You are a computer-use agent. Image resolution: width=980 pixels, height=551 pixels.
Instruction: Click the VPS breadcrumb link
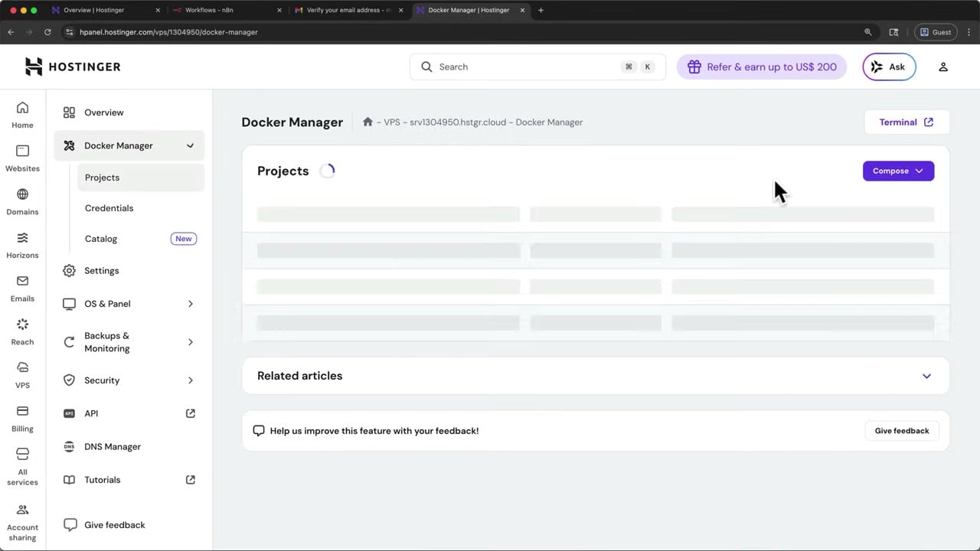391,122
